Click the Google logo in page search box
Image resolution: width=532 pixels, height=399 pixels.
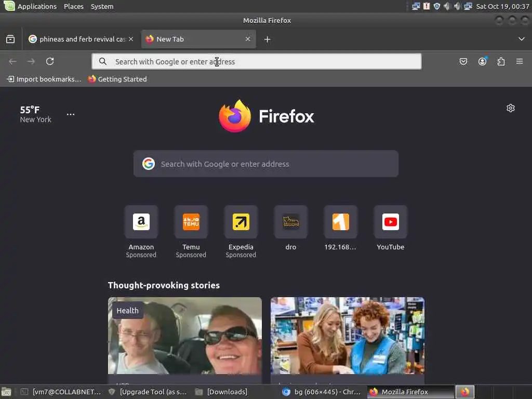click(x=149, y=164)
